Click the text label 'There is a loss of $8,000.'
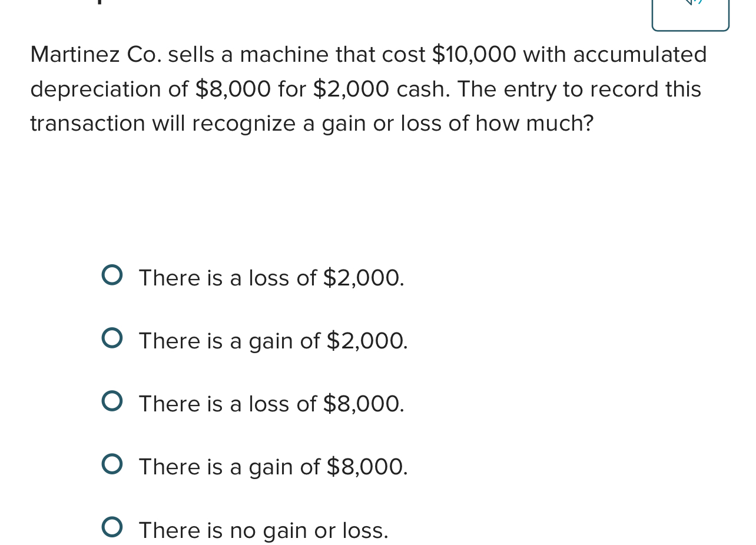 coord(271,404)
